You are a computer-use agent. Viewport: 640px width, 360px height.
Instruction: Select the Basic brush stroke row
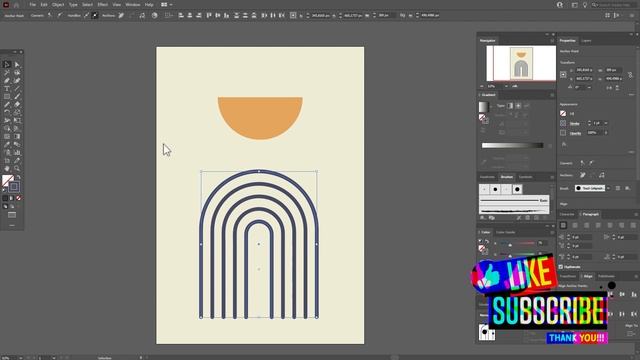(513, 201)
